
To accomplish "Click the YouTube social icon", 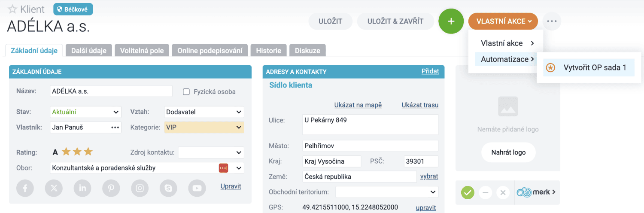I will 197,188.
